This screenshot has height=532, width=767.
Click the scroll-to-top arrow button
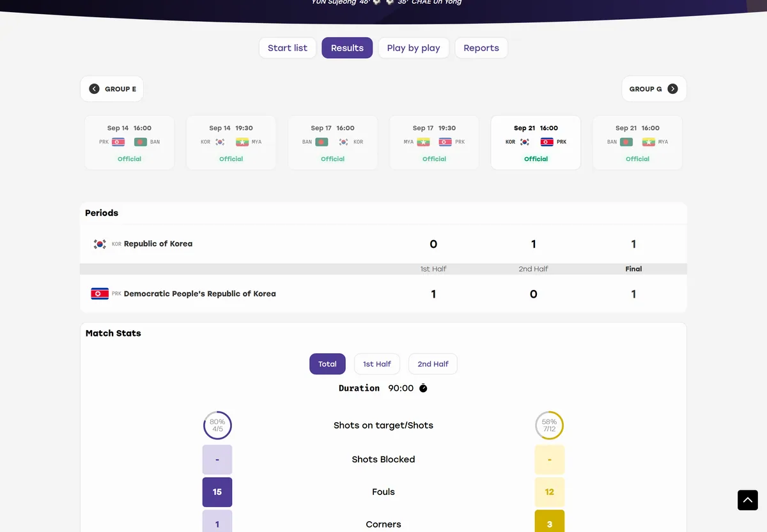pos(748,500)
